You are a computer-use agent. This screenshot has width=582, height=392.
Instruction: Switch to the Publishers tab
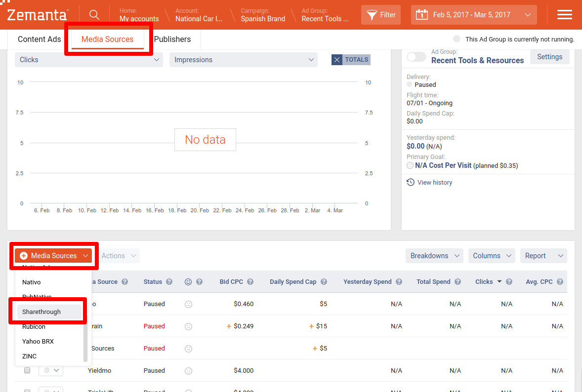pyautogui.click(x=172, y=39)
